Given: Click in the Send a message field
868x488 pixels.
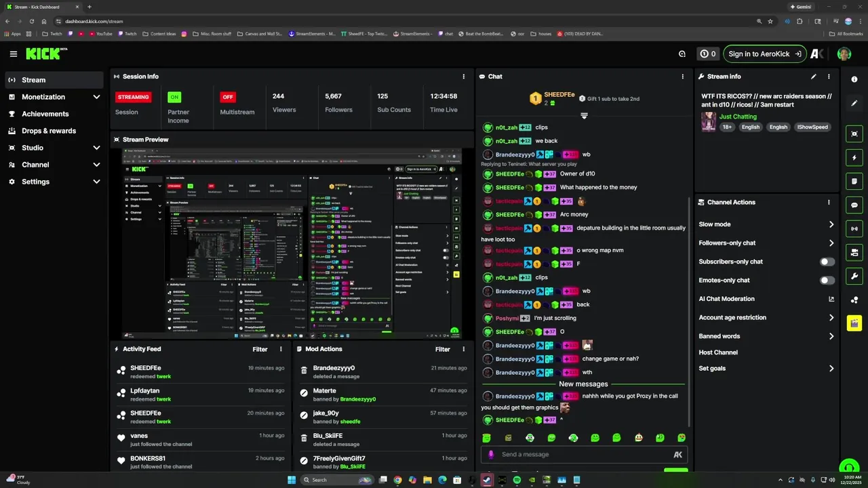Looking at the screenshot, I should pyautogui.click(x=585, y=455).
